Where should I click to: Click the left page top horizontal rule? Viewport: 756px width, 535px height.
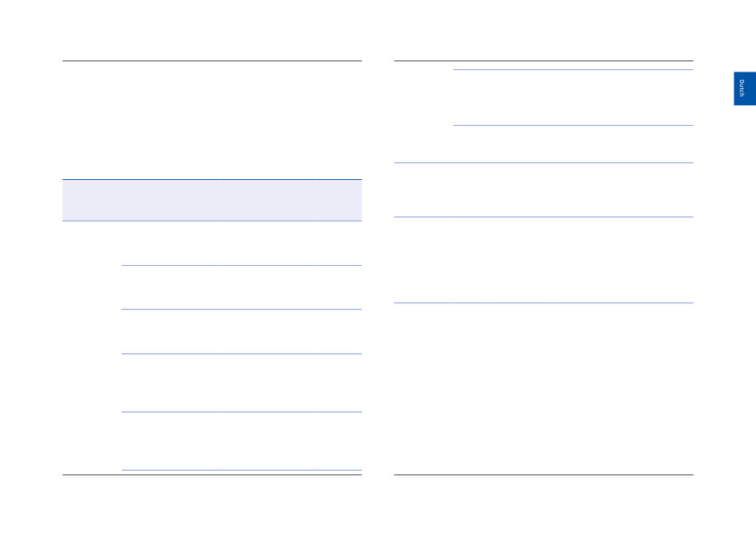click(212, 61)
